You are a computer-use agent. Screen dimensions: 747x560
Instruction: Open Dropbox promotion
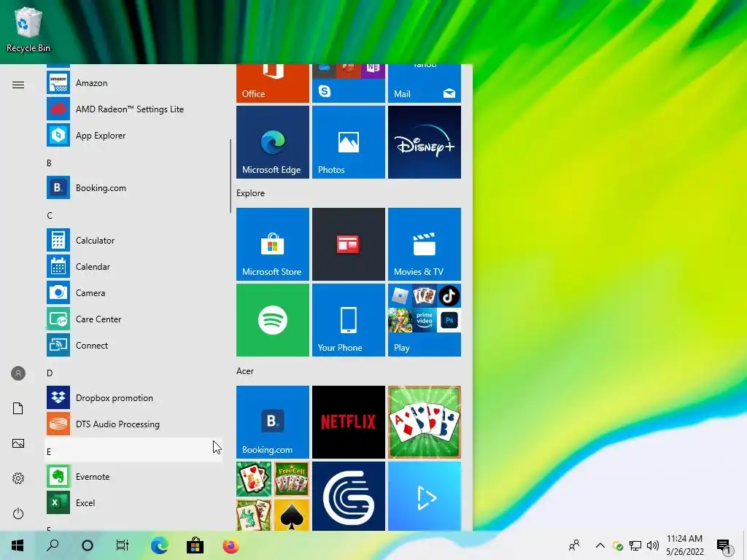tap(133, 397)
